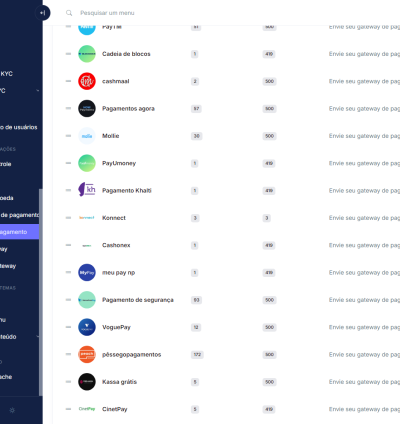This screenshot has width=400, height=424.
Task: Open the 'de pagamento' sidebar item
Action: click(19, 215)
